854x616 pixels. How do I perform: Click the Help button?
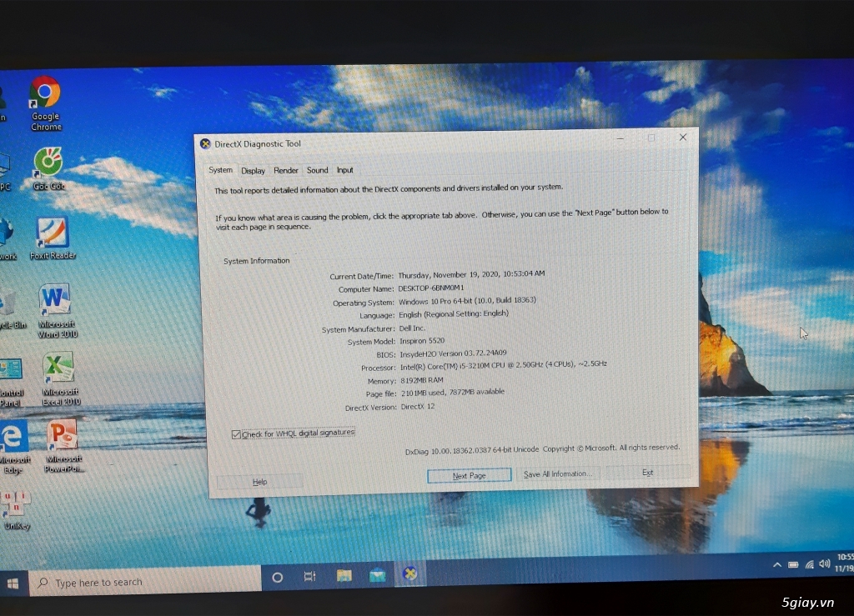[x=260, y=482]
